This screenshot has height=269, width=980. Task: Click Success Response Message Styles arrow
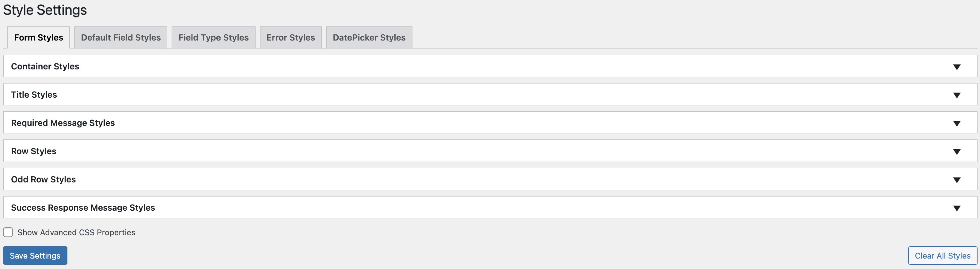click(956, 208)
